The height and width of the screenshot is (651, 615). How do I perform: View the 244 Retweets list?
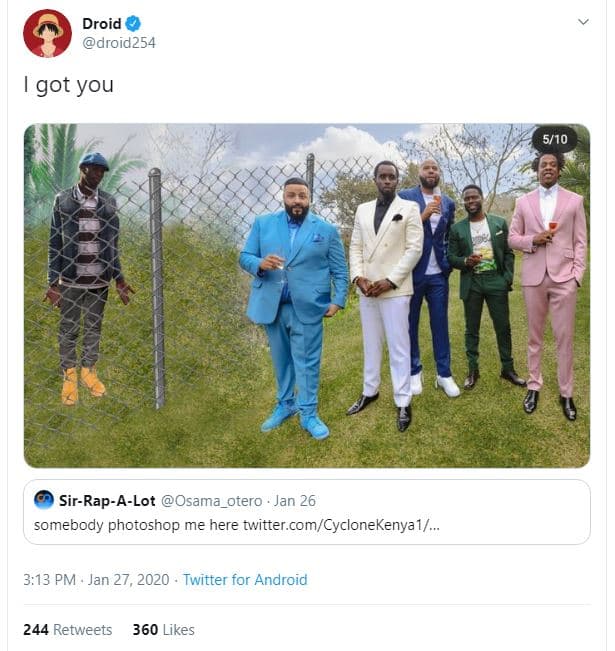pos(67,630)
